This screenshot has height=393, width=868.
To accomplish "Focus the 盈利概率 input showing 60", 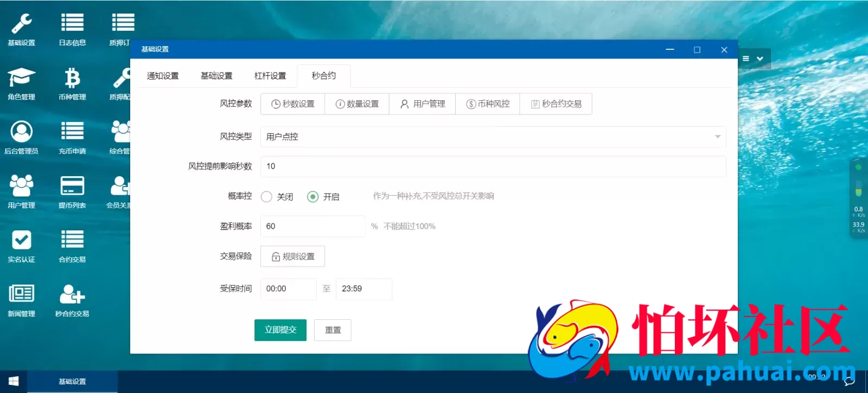I will (x=313, y=226).
